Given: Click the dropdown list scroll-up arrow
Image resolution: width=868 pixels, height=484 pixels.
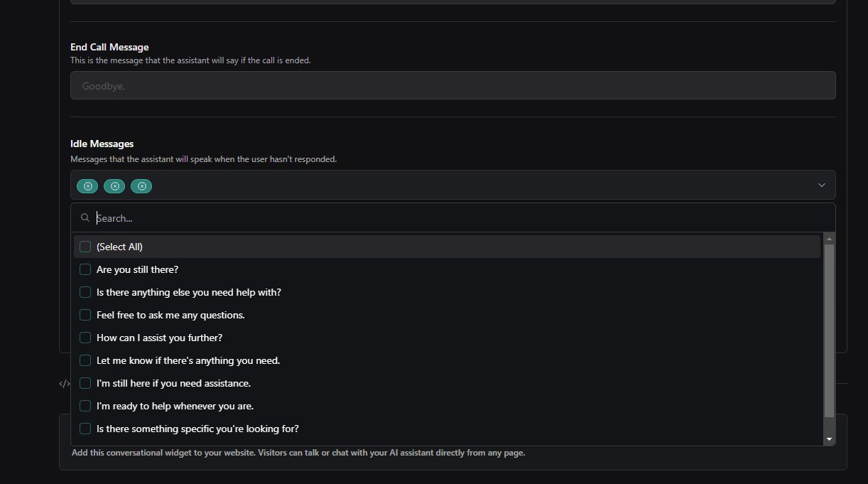Looking at the screenshot, I should pyautogui.click(x=829, y=239).
